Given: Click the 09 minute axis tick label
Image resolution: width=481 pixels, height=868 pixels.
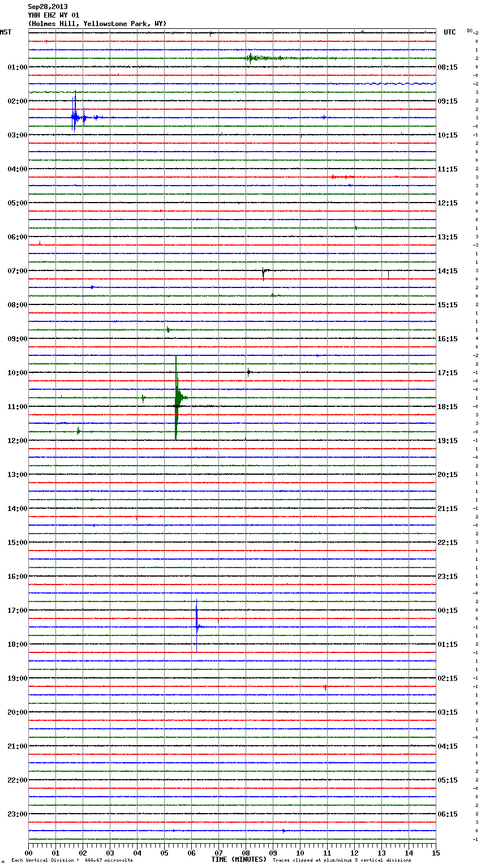Looking at the screenshot, I should pyautogui.click(x=273, y=853).
